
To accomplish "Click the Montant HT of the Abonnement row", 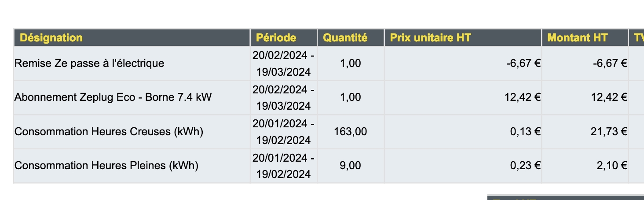I will coord(609,97).
